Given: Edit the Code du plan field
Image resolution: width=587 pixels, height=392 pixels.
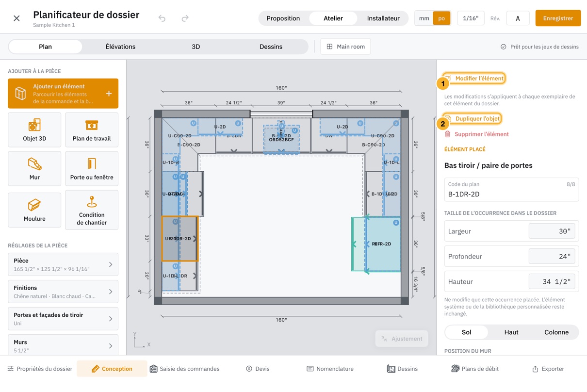Looking at the screenshot, I should pyautogui.click(x=511, y=190).
